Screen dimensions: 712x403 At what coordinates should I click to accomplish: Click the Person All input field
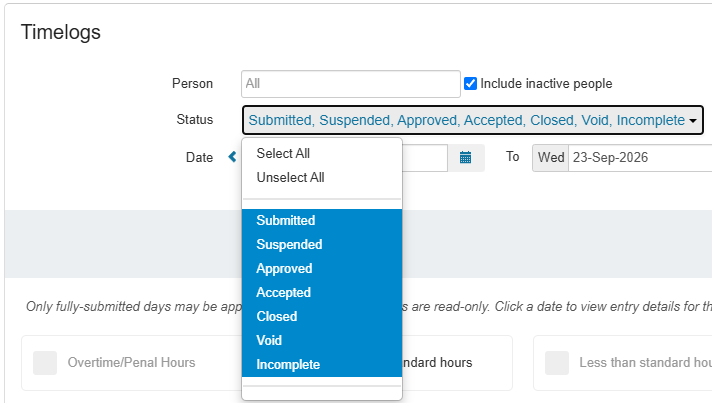(x=351, y=84)
